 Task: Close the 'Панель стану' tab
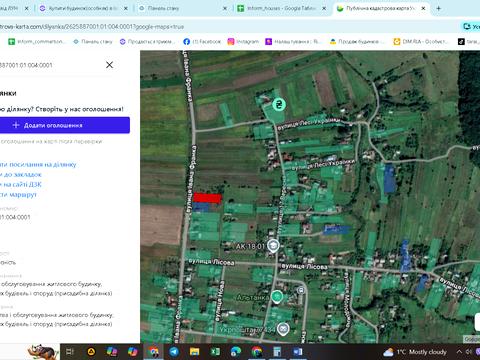point(225,8)
